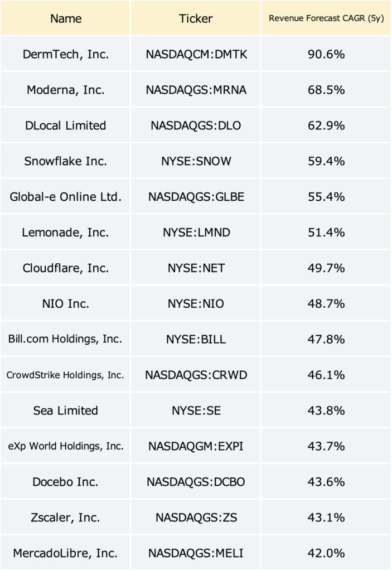392x571 pixels.
Task: Click the Global-e Online Ltd. cell
Action: [x=66, y=197]
